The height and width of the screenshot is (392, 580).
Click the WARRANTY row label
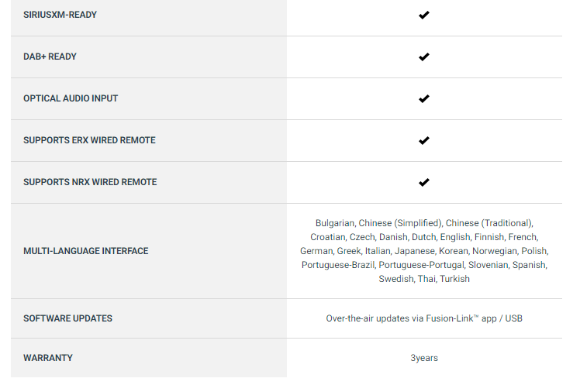coord(48,358)
